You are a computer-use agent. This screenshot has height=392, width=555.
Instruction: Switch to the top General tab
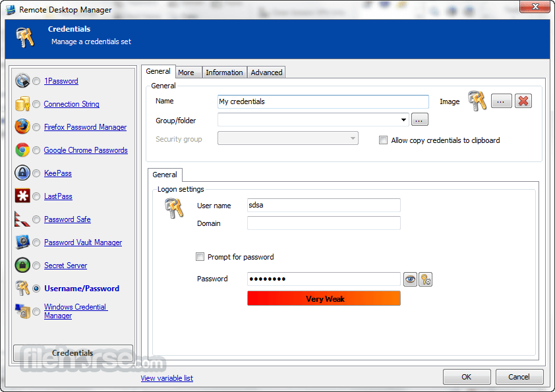(158, 71)
